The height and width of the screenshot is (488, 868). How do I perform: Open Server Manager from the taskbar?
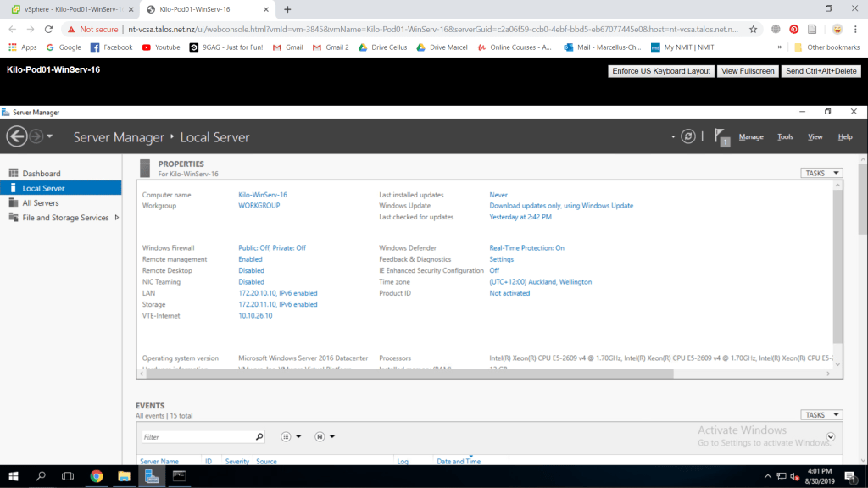pos(152,477)
